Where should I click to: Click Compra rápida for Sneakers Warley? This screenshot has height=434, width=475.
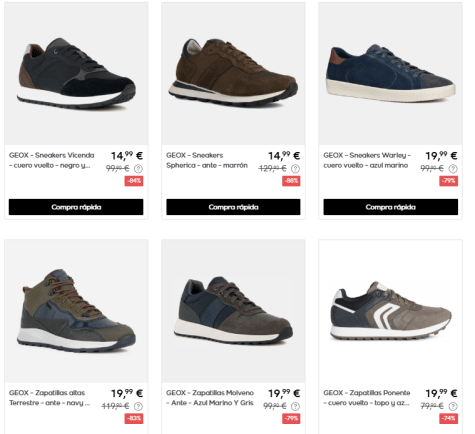pos(391,207)
